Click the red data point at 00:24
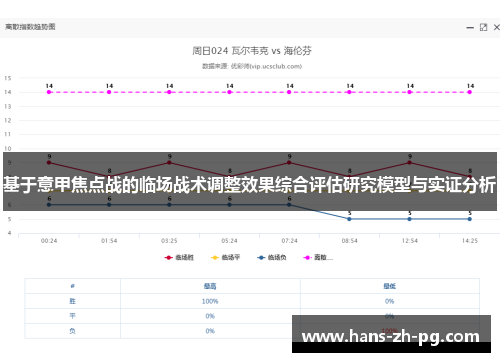The height and width of the screenshot is (362, 500). click(x=49, y=163)
